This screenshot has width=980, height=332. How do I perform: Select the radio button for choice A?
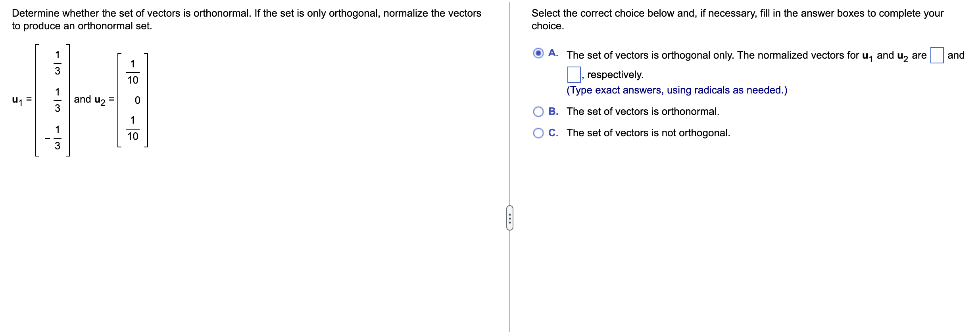coord(538,53)
